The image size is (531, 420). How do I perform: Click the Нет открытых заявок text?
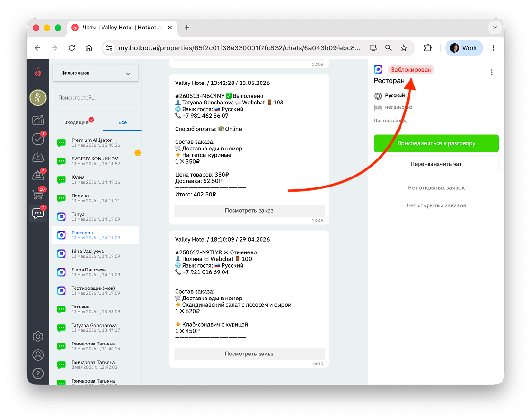pos(436,188)
